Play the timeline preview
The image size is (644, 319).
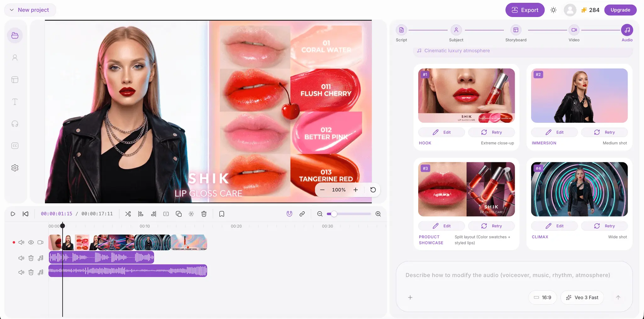coord(13,214)
